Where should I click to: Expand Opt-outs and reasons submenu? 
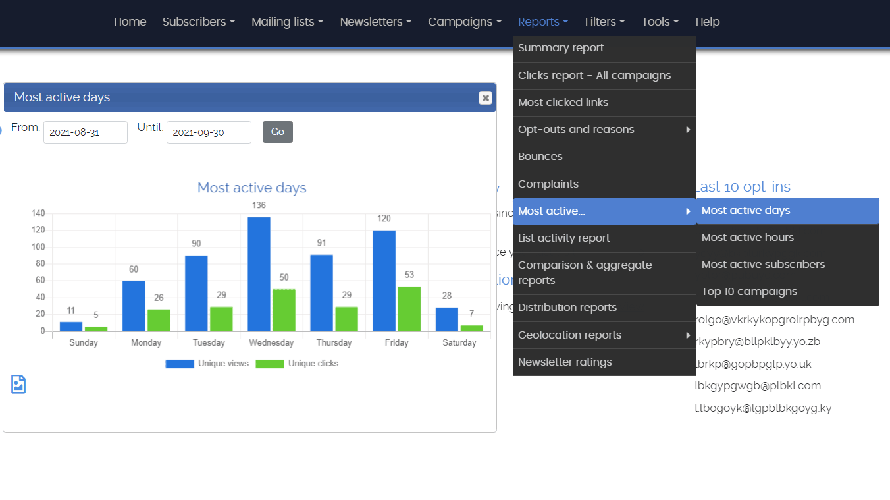click(x=603, y=129)
